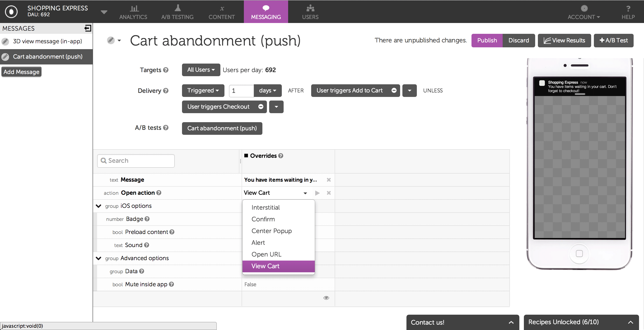
Task: Collapse the iOS options group
Action: [x=98, y=206]
